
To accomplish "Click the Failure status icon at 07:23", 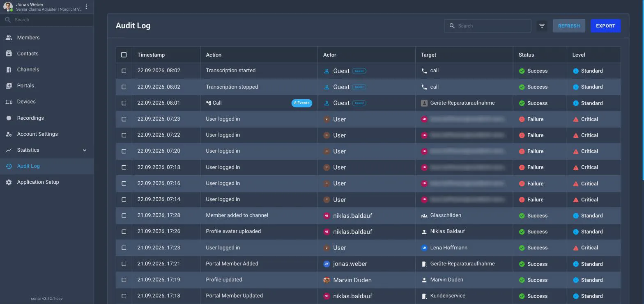I will tap(522, 119).
